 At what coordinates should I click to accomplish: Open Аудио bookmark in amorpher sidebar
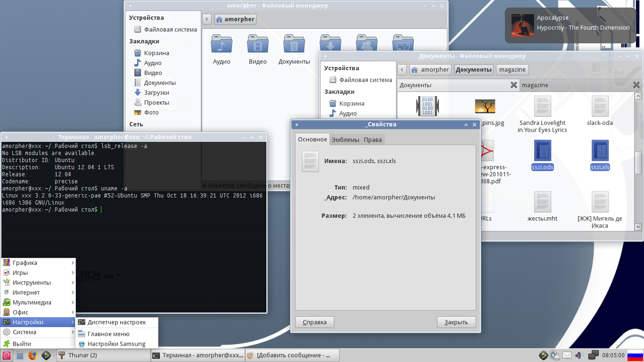coord(153,63)
